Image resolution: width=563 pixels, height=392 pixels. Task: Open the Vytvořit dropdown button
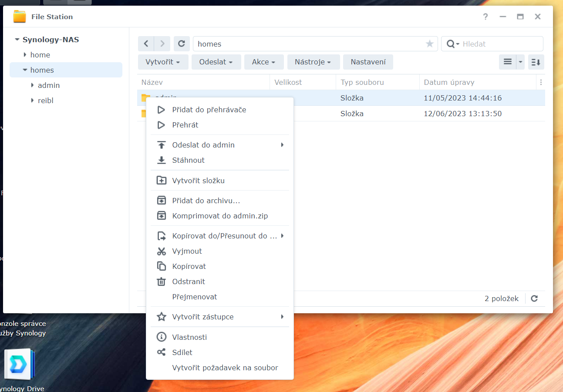point(163,62)
